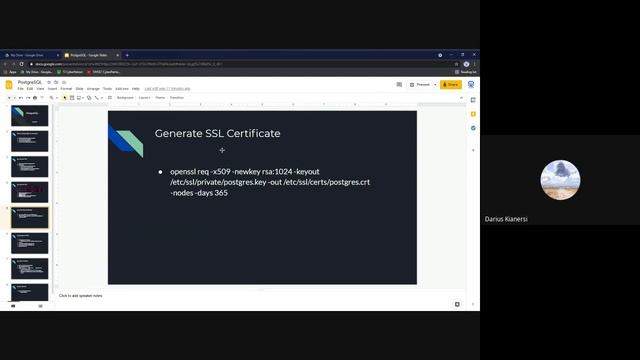Open Google Meet presenting icon
The image size is (640, 360).
click(471, 84)
